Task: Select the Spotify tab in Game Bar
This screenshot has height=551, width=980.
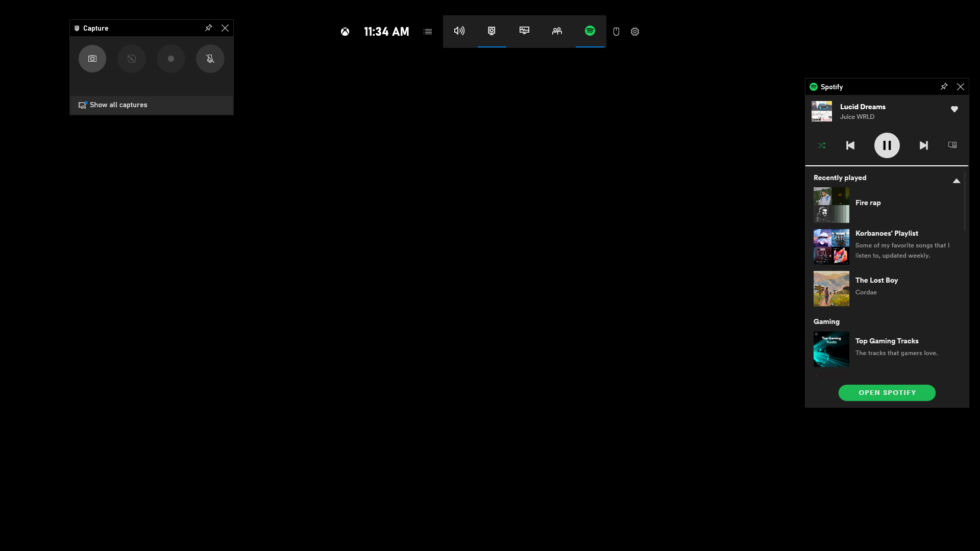Action: pyautogui.click(x=590, y=31)
